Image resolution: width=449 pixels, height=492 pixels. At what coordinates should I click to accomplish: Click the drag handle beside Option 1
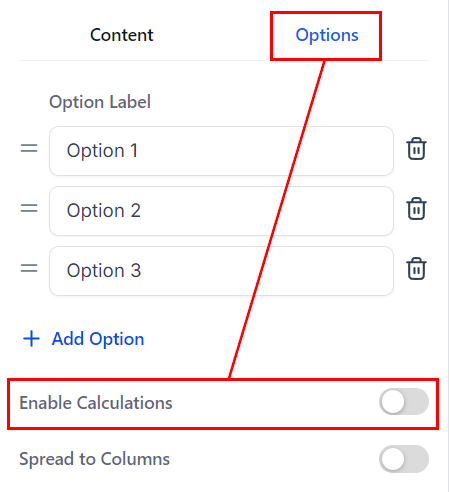[29, 149]
